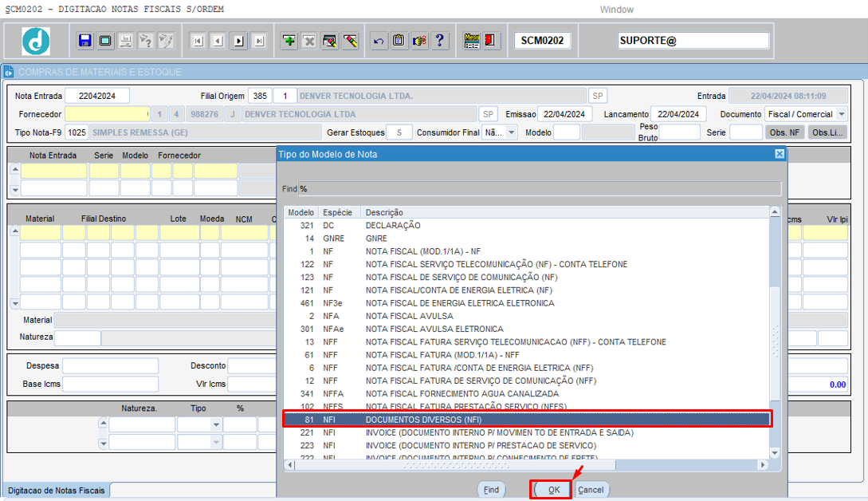Click down arrow of Nota Entrada grid scroller
Image resolution: width=868 pixels, height=501 pixels.
tap(15, 190)
